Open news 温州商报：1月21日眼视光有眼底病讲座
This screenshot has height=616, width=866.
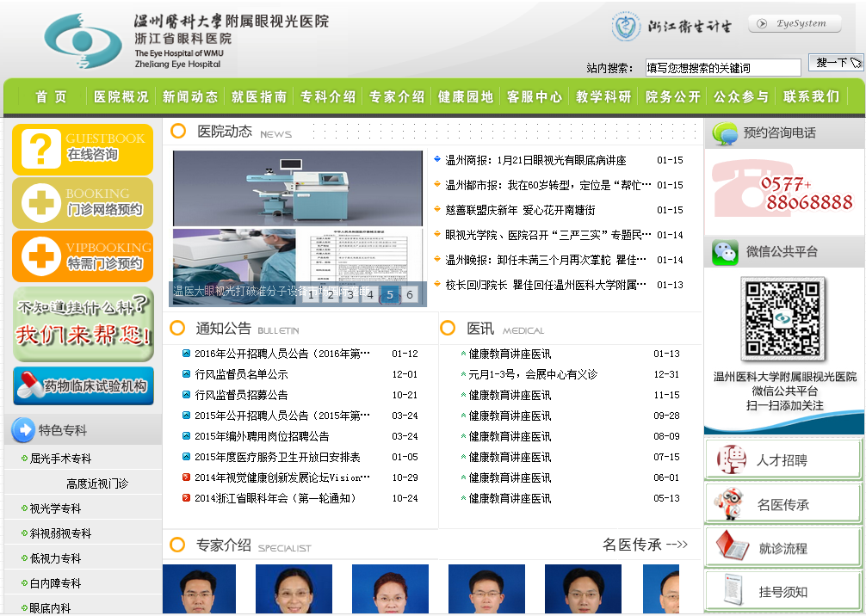tap(535, 161)
